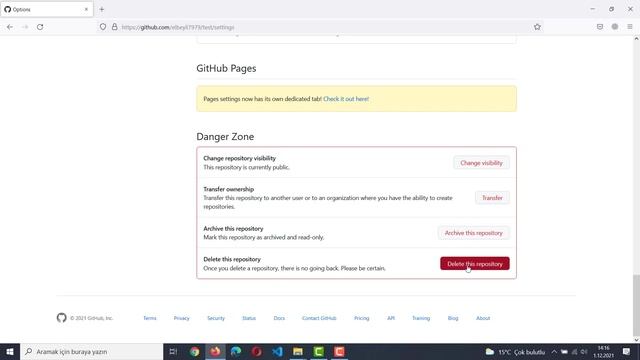The height and width of the screenshot is (360, 640).
Task: Click the Transfer button
Action: pos(492,198)
